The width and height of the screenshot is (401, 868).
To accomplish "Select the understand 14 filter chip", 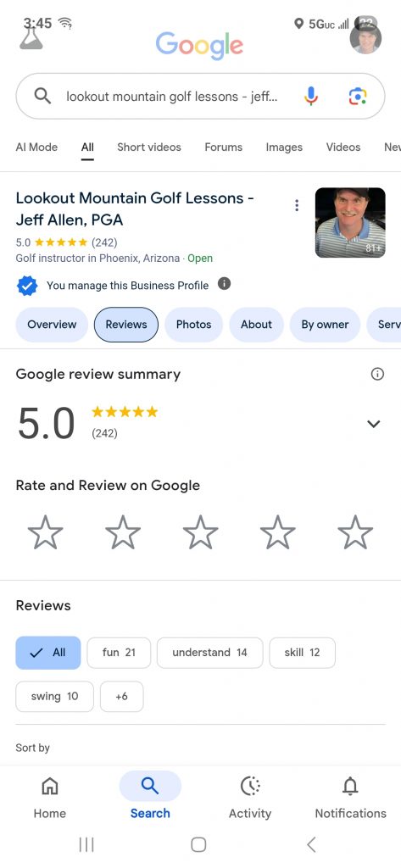I will (x=210, y=652).
